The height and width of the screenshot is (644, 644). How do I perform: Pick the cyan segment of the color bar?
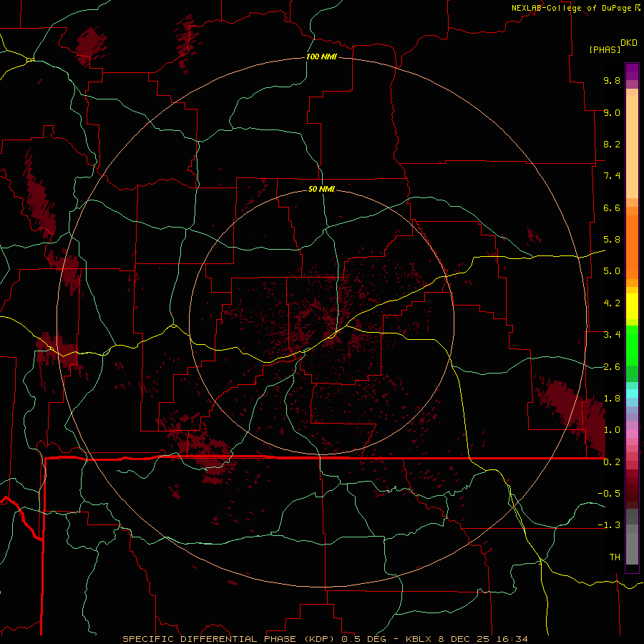[632, 394]
